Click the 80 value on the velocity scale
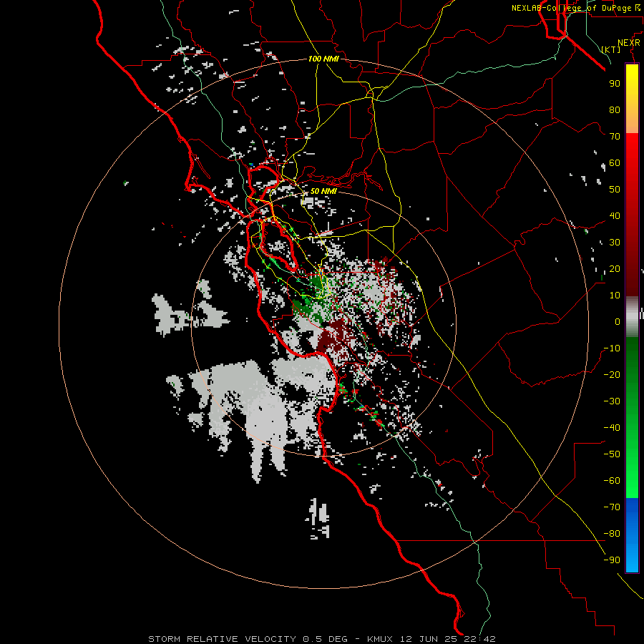This screenshot has height=644, width=644. pos(615,109)
